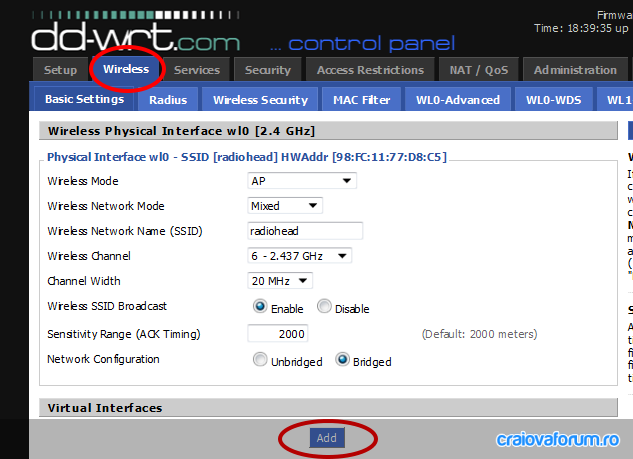Open the Access Restrictions tab
The width and height of the screenshot is (633, 459).
tap(370, 70)
